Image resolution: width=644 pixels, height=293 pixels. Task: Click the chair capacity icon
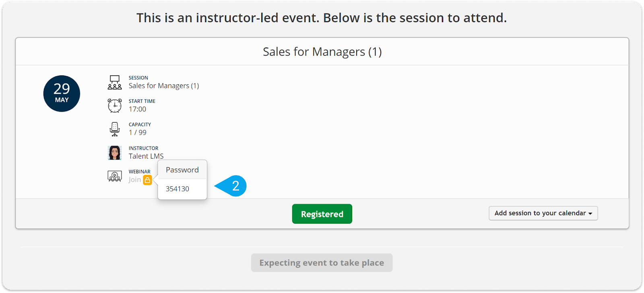[114, 129]
